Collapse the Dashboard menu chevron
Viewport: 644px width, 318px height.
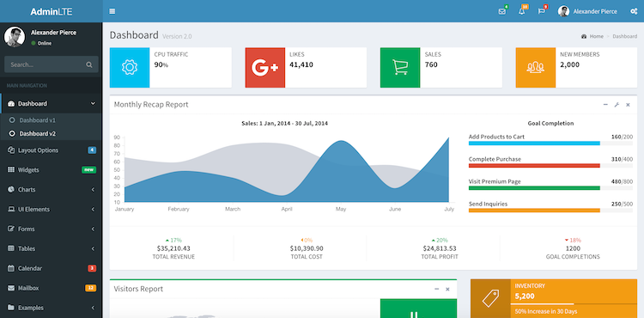[x=93, y=103]
